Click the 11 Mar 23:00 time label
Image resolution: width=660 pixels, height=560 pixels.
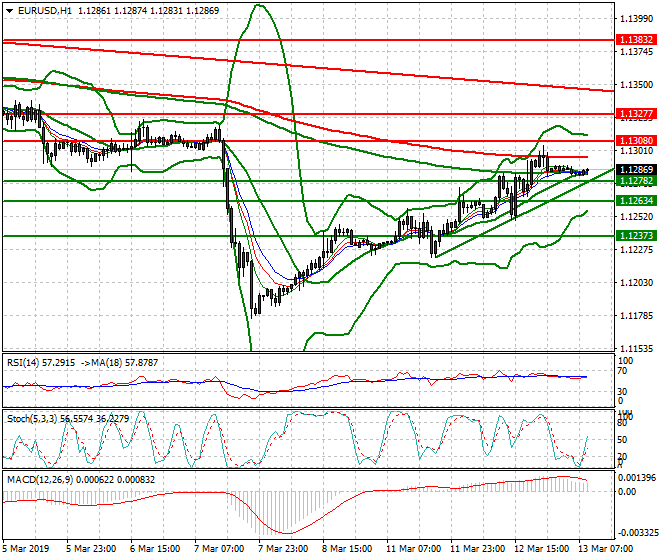point(477,549)
